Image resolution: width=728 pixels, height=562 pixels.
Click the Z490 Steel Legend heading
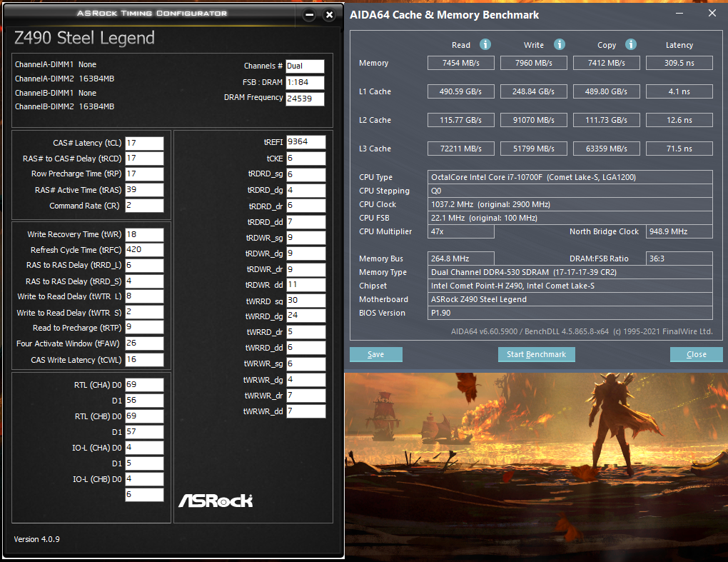(x=84, y=38)
